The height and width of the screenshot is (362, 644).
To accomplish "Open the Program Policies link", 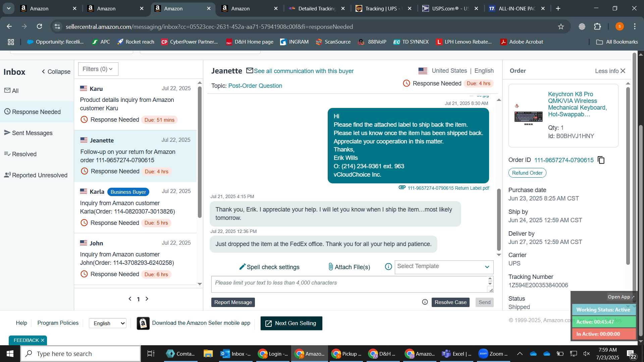I will pyautogui.click(x=58, y=323).
